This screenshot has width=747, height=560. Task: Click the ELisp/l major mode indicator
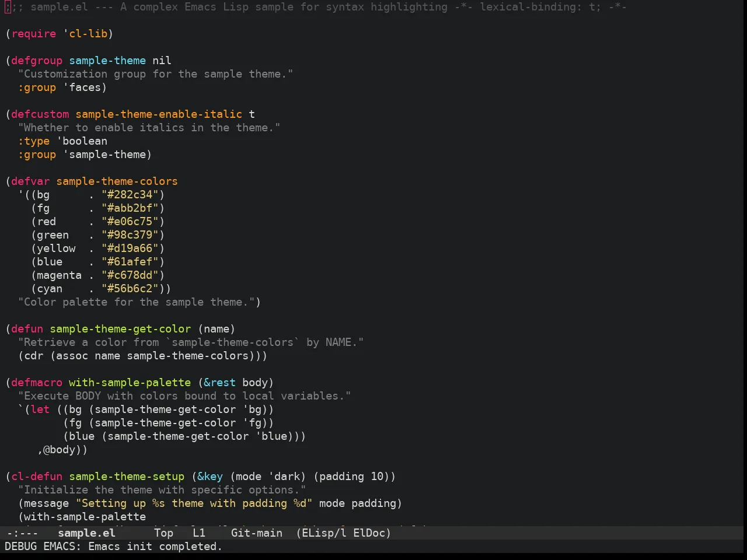[x=324, y=533]
